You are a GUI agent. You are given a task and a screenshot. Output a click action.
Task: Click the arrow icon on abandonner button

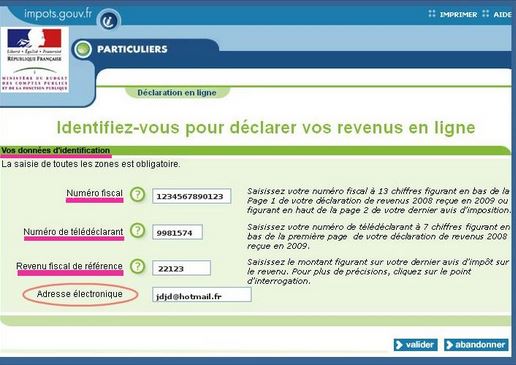tap(449, 345)
